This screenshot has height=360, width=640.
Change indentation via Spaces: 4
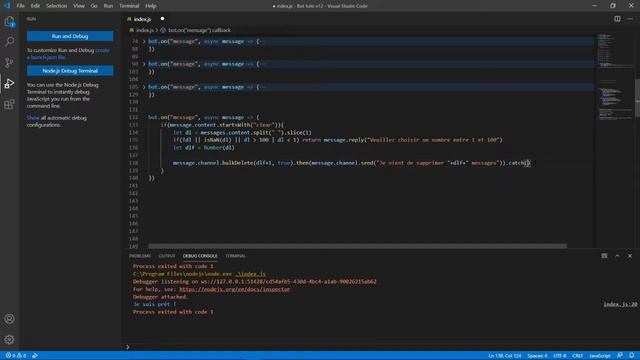click(537, 356)
